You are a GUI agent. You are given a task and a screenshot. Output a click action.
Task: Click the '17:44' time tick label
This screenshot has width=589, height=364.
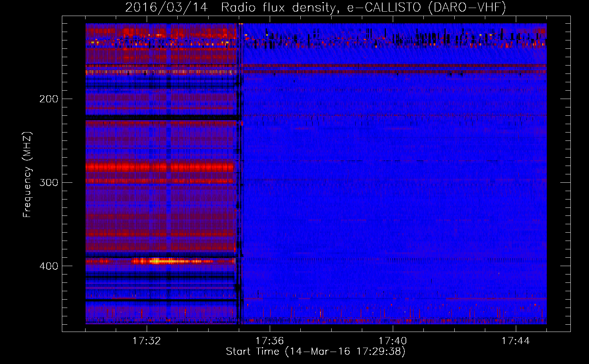tap(516, 341)
